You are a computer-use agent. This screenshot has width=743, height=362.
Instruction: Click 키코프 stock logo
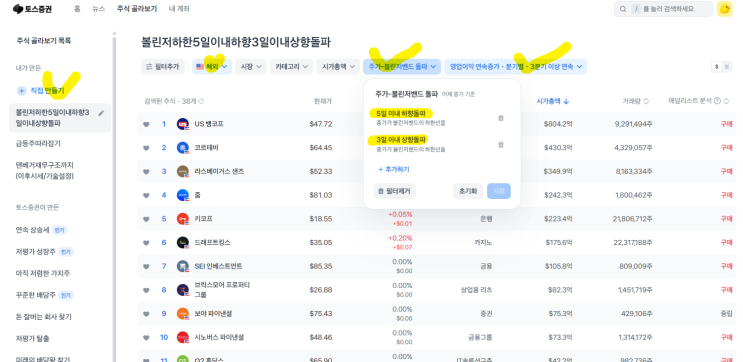[183, 219]
